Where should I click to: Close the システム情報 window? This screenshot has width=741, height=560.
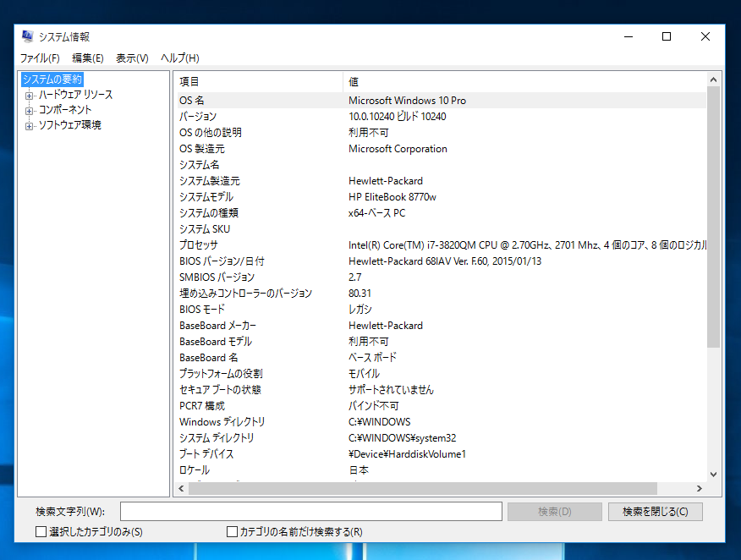point(705,36)
